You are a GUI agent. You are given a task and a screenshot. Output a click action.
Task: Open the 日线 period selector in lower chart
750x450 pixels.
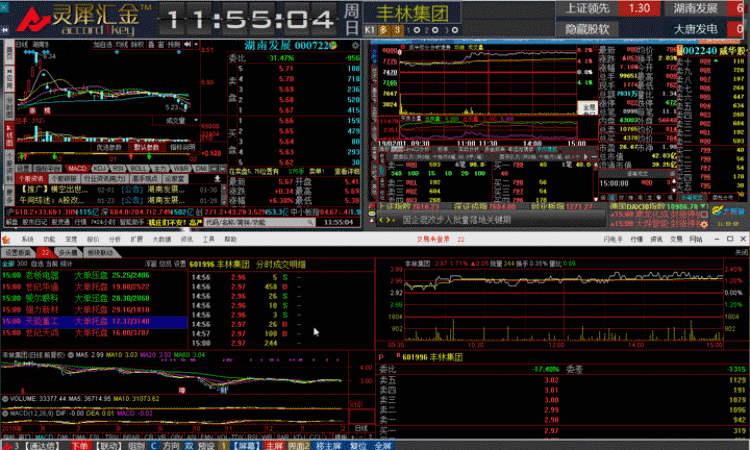361,428
